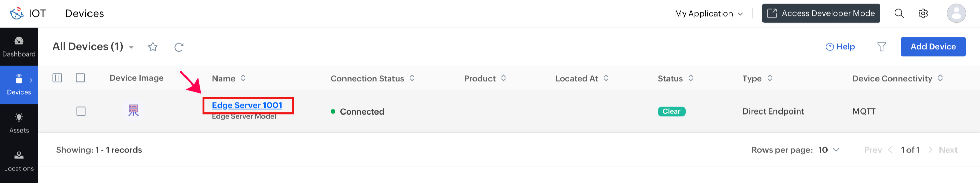Open the search magnifier icon
This screenshot has height=183, width=980.
click(899, 13)
